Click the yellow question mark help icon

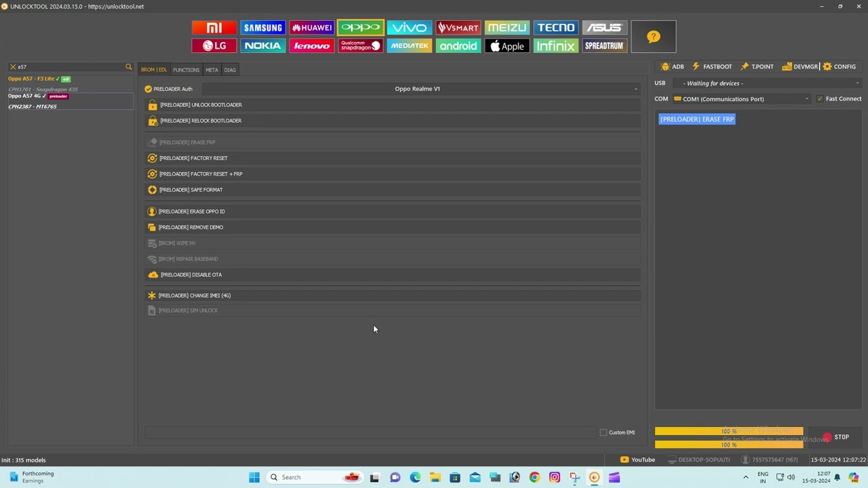click(x=653, y=37)
